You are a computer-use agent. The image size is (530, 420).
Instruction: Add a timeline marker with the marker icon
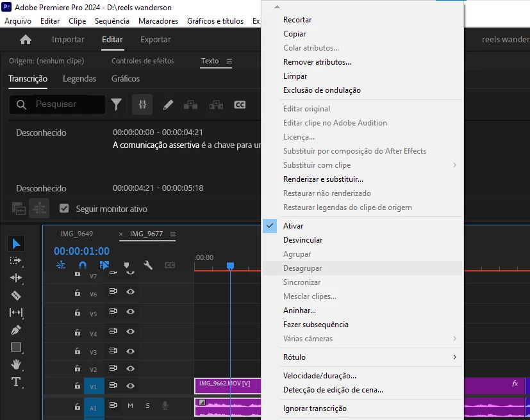pyautogui.click(x=126, y=265)
